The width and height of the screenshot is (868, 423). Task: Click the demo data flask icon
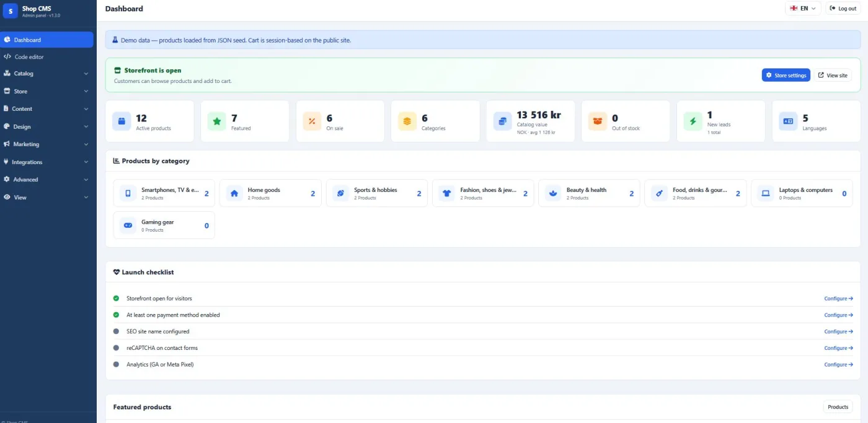click(115, 40)
